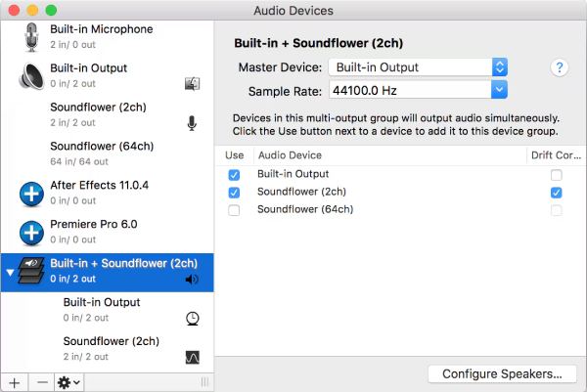Check Use for Soundflower (64ch)
Image resolution: width=587 pixels, height=392 pixels.
click(x=234, y=210)
